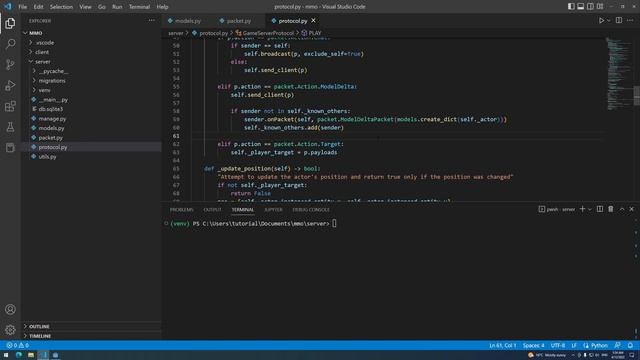Open editor More Actions ellipsis
Image resolution: width=640 pixels, height=360 pixels.
(630, 20)
